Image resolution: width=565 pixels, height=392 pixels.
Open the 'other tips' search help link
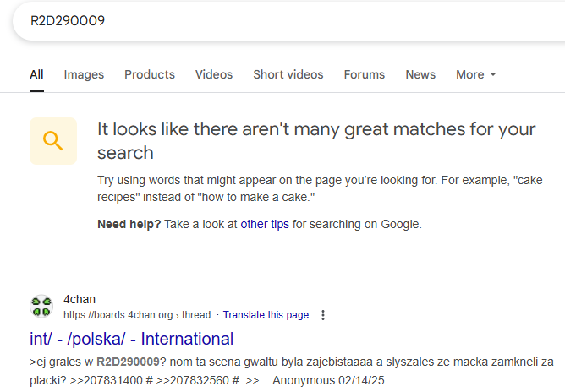[x=265, y=224]
